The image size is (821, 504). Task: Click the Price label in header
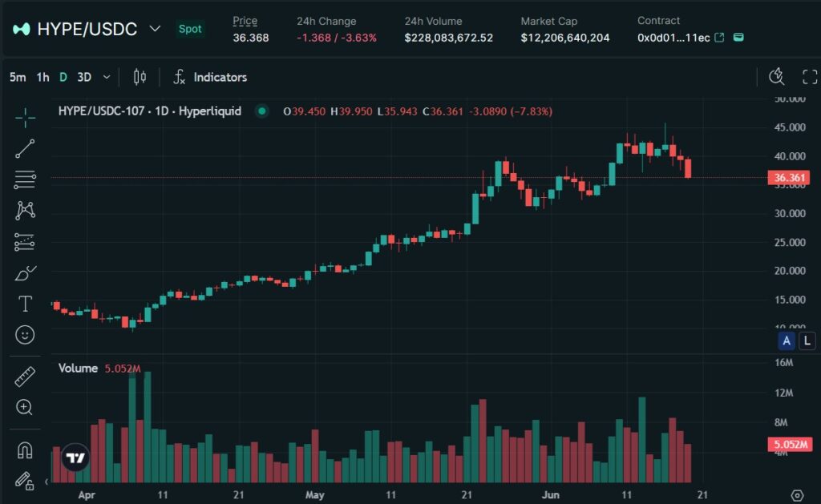[245, 21]
